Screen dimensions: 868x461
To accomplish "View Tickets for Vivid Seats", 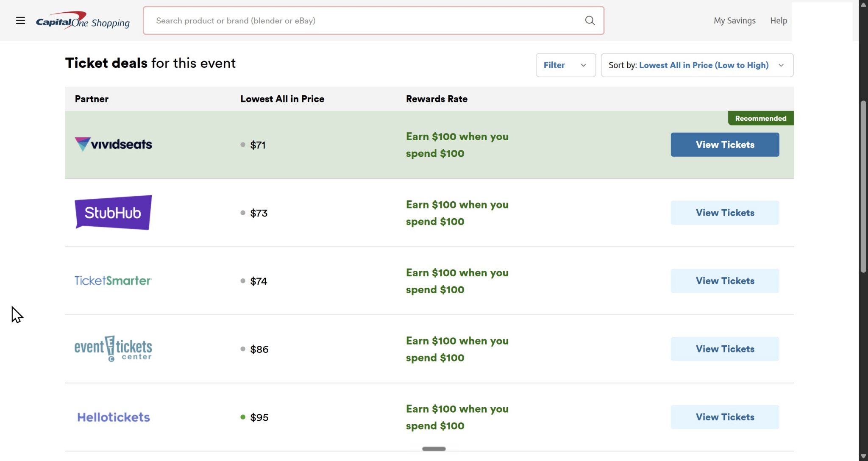I will pos(725,144).
